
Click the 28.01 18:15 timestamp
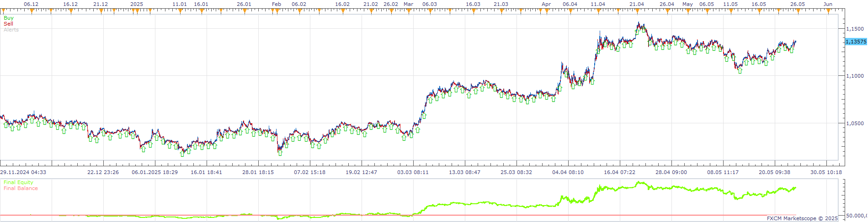pyautogui.click(x=258, y=172)
